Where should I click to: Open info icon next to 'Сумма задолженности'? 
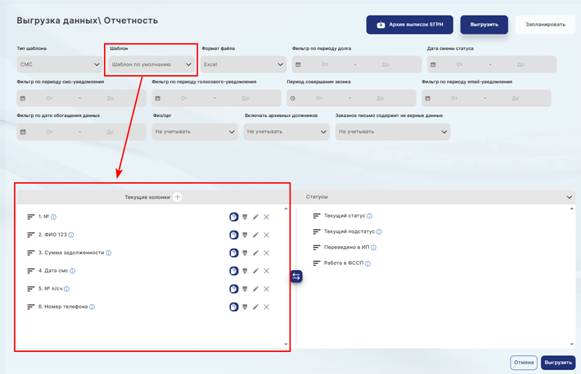(109, 253)
